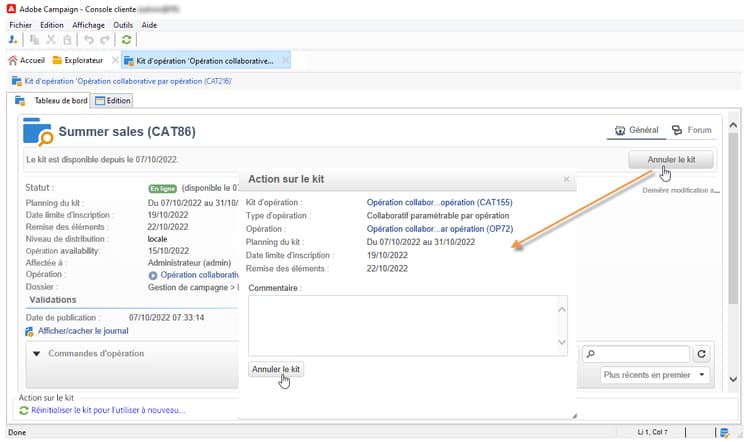Viewport: 750px width, 442px height.
Task: Click the database icon in status bar
Action: coord(723,432)
